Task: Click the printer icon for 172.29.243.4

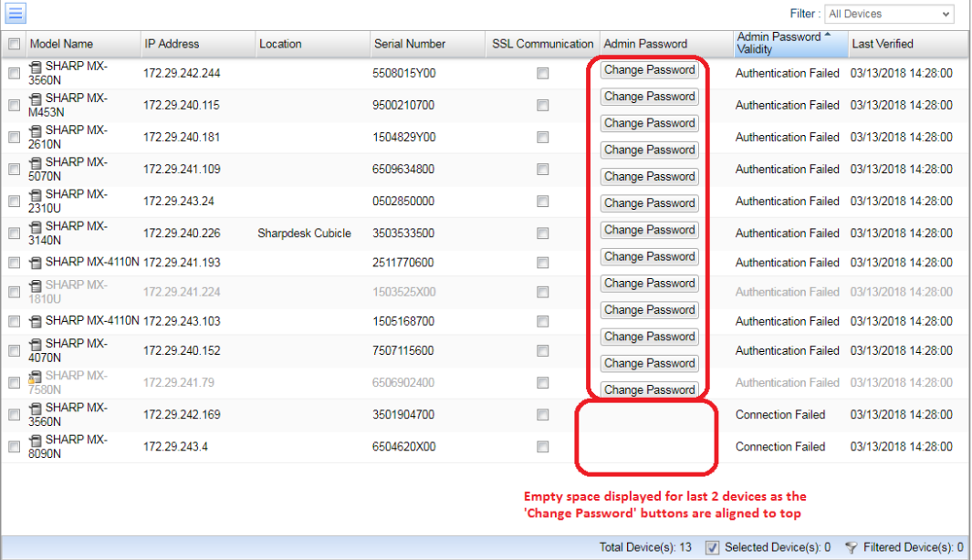Action: pyautogui.click(x=36, y=441)
